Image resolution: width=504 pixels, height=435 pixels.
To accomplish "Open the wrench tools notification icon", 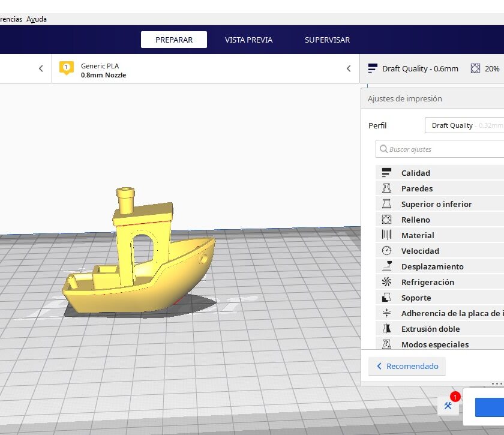I will 448,406.
